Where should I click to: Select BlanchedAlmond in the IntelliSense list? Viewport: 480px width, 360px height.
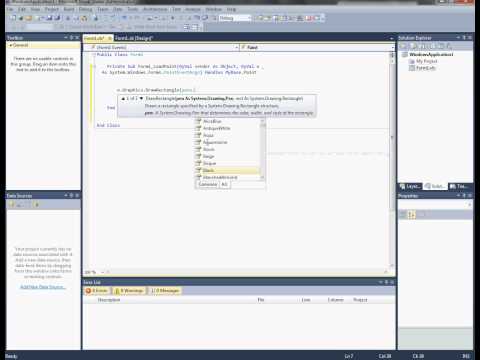point(227,177)
